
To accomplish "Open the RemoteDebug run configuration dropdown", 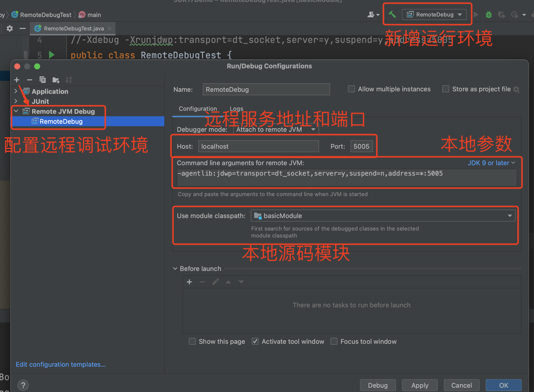I will pos(434,15).
